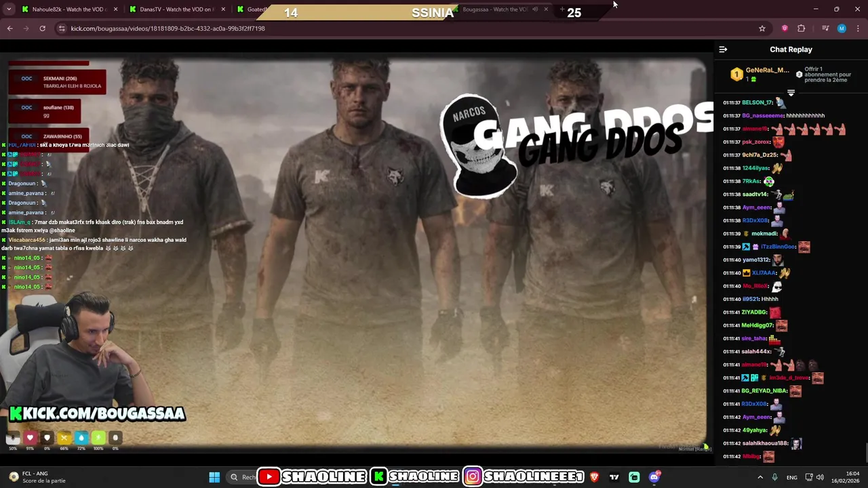The width and height of the screenshot is (868, 488).
Task: Open 1244ilyas user in chat
Action: (756, 168)
